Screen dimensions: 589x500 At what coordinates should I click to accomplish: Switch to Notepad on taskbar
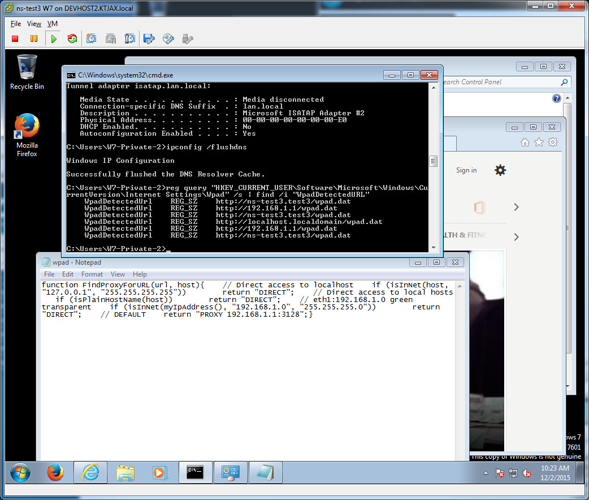click(x=266, y=473)
